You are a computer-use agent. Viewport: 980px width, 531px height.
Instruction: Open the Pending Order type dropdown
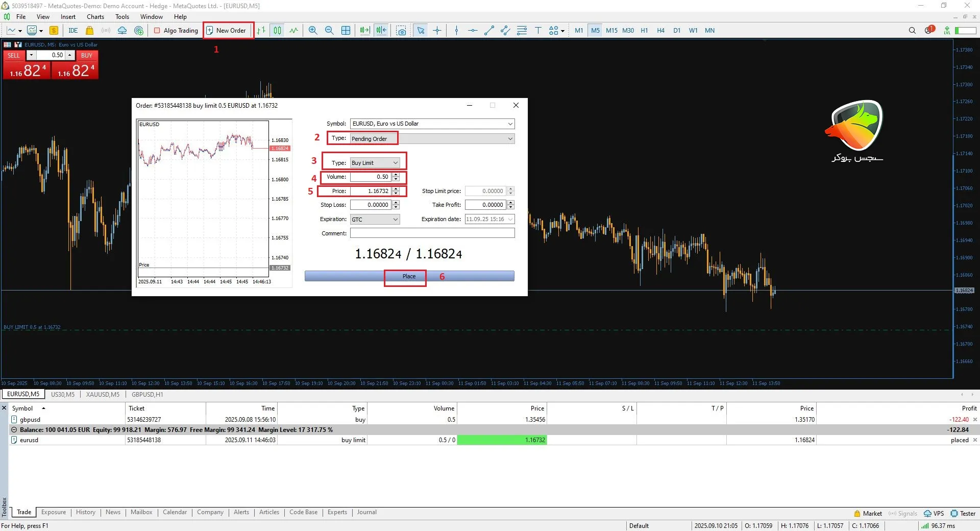point(509,139)
